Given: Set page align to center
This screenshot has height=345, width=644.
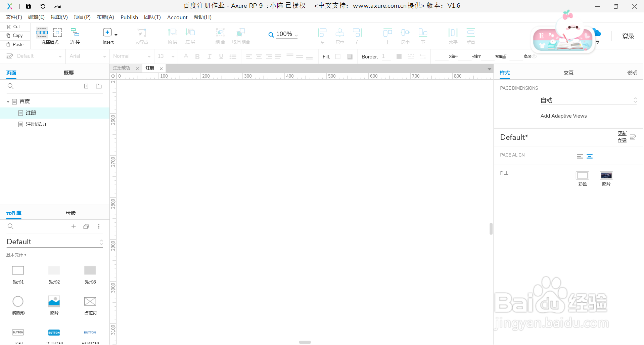Looking at the screenshot, I should 590,156.
